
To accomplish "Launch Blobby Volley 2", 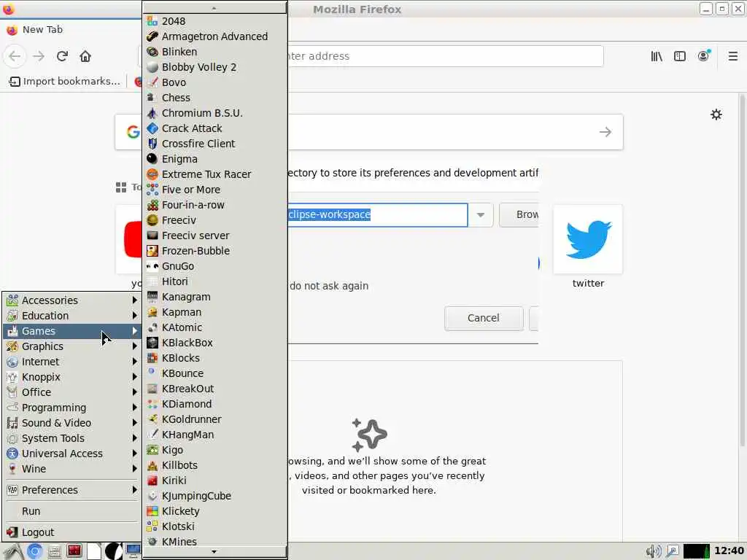I will tap(215, 67).
